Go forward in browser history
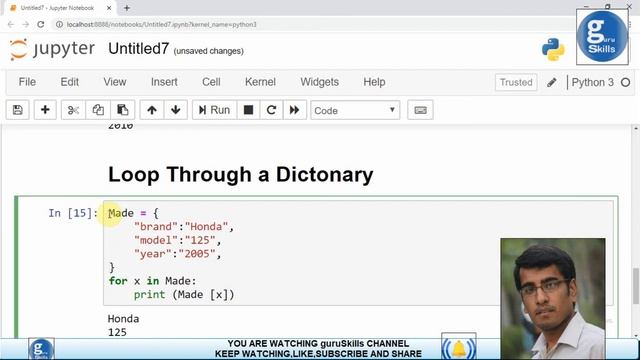 pos(26,24)
